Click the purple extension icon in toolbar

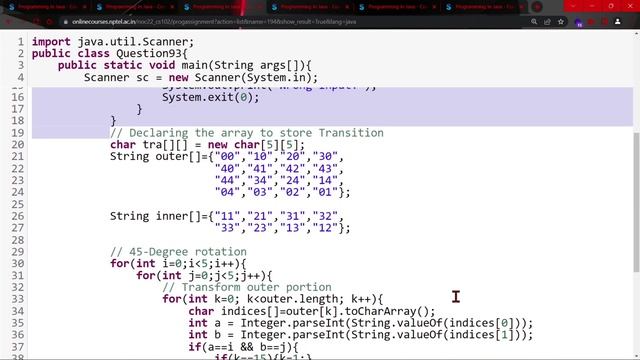click(x=578, y=22)
